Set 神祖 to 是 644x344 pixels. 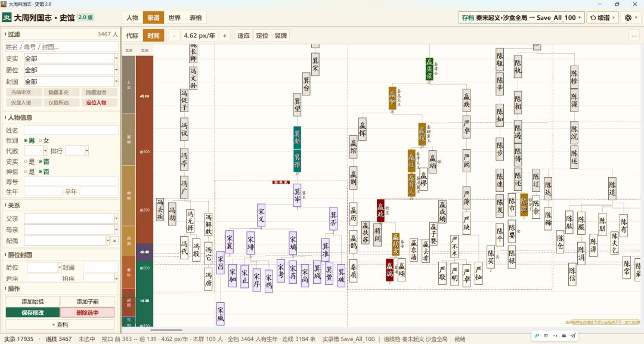(x=29, y=172)
